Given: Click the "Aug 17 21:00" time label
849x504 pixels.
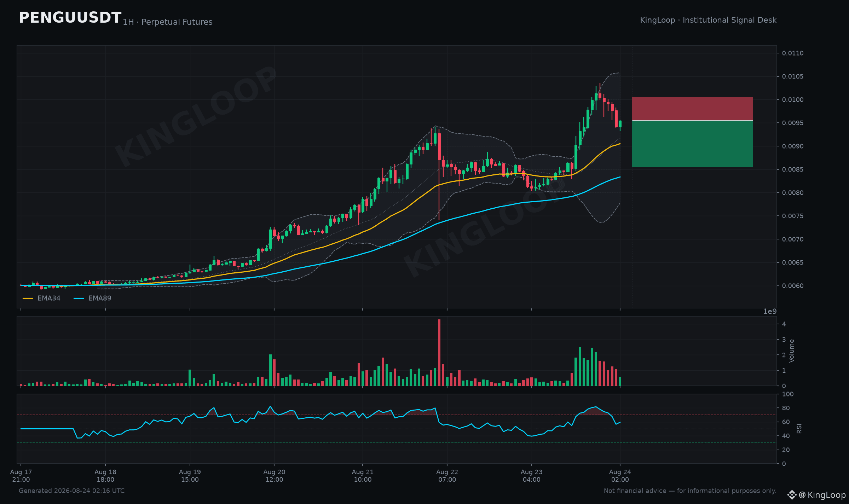Looking at the screenshot, I should pyautogui.click(x=21, y=476).
